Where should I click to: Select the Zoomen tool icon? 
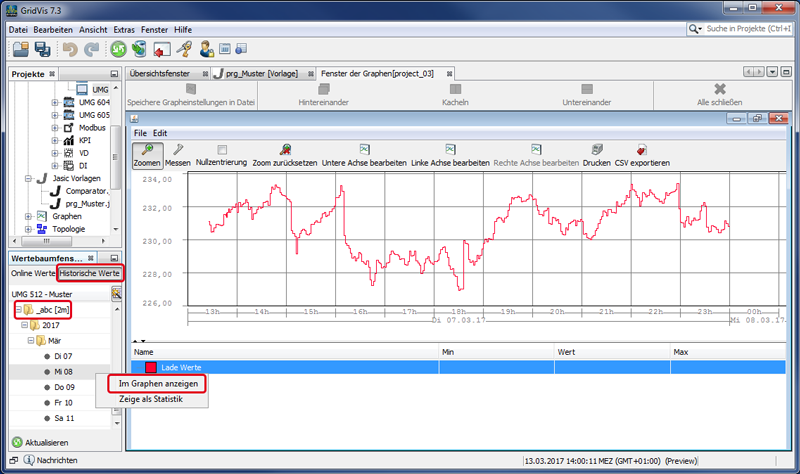tap(147, 149)
